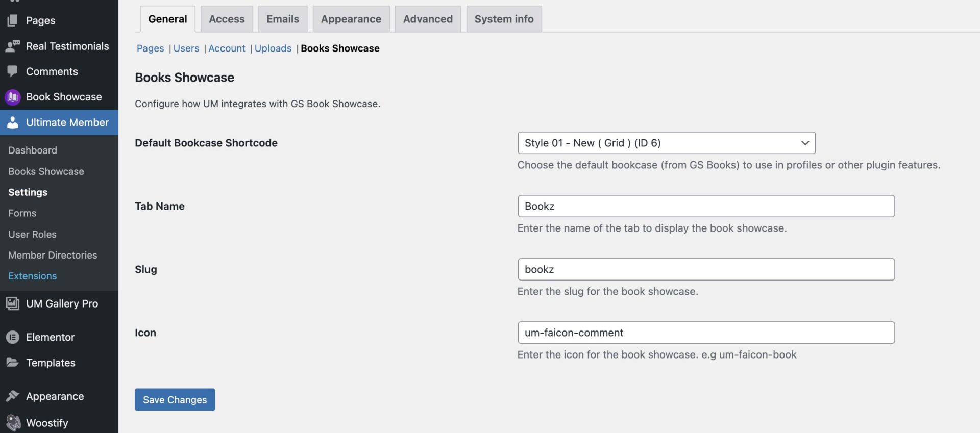Switch to the General tab
The height and width of the screenshot is (433, 980).
coord(167,19)
